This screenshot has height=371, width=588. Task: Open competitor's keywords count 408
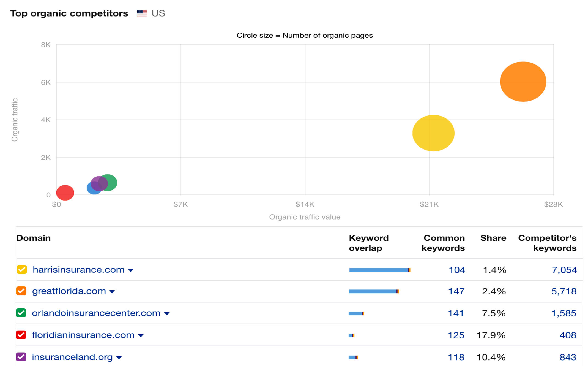568,335
